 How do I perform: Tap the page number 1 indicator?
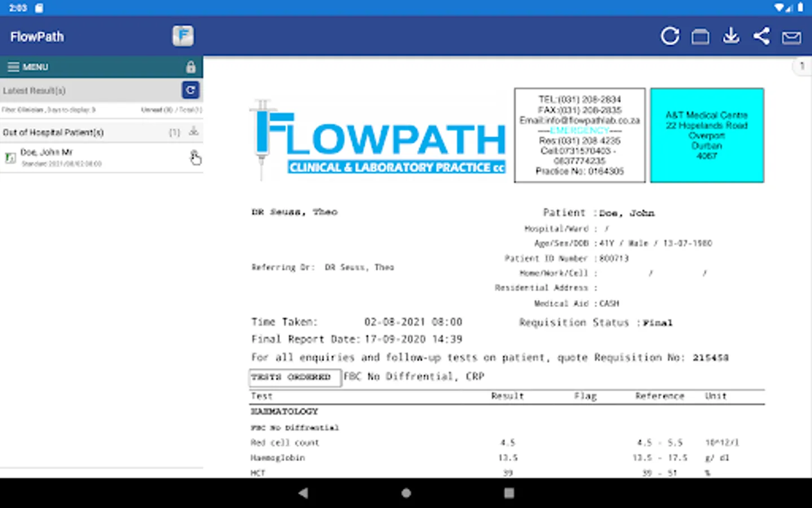click(802, 66)
